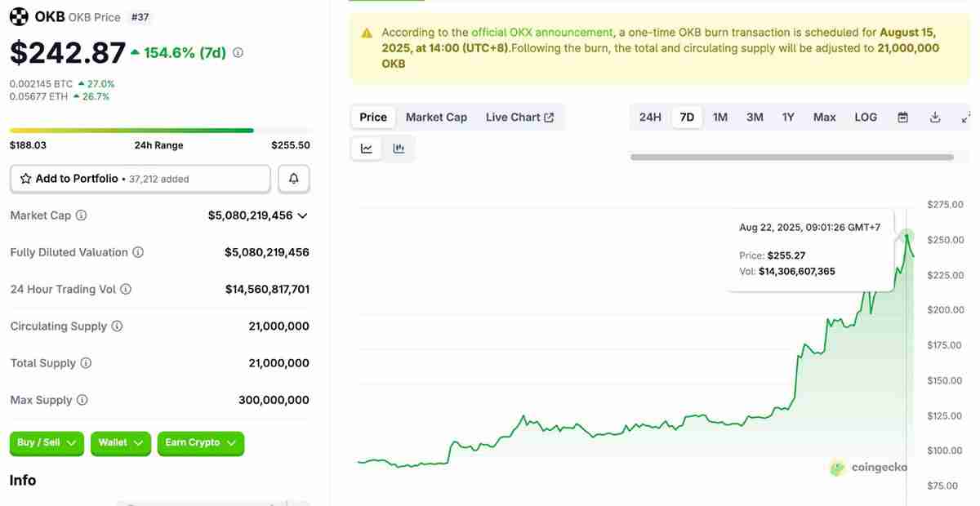Toggle the Circulating Supply info tooltip
Screen dimensions: 980x506
(x=117, y=326)
